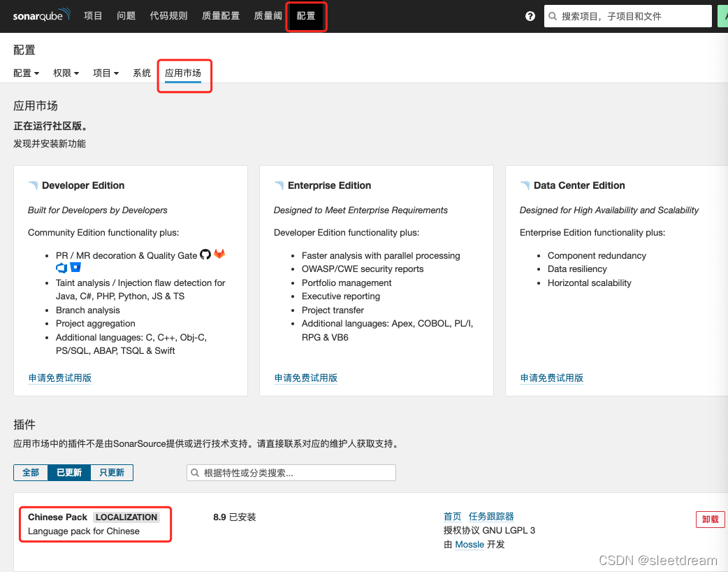Click the magnifier icon in top search
The width and height of the screenshot is (728, 572).
[553, 16]
